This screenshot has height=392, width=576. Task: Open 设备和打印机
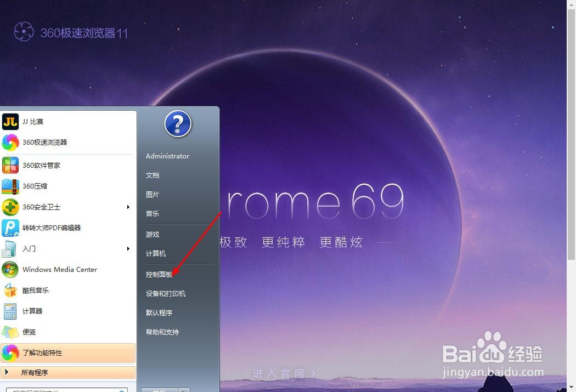[166, 293]
